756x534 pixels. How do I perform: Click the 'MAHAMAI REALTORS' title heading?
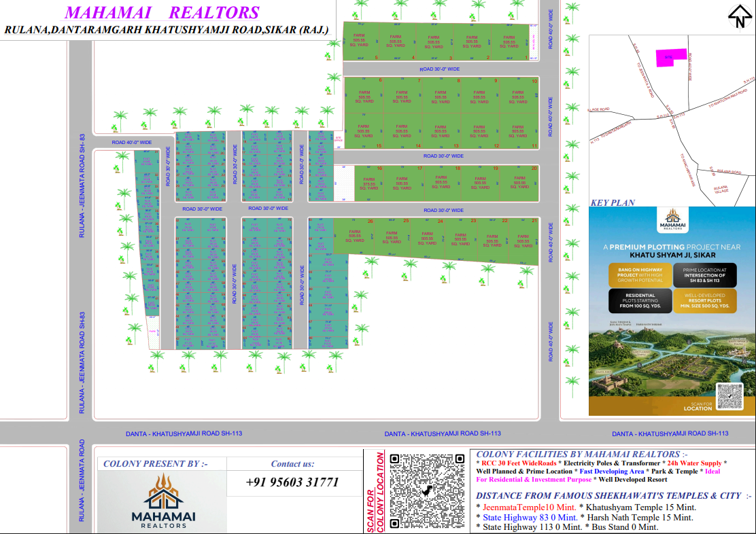[162, 12]
